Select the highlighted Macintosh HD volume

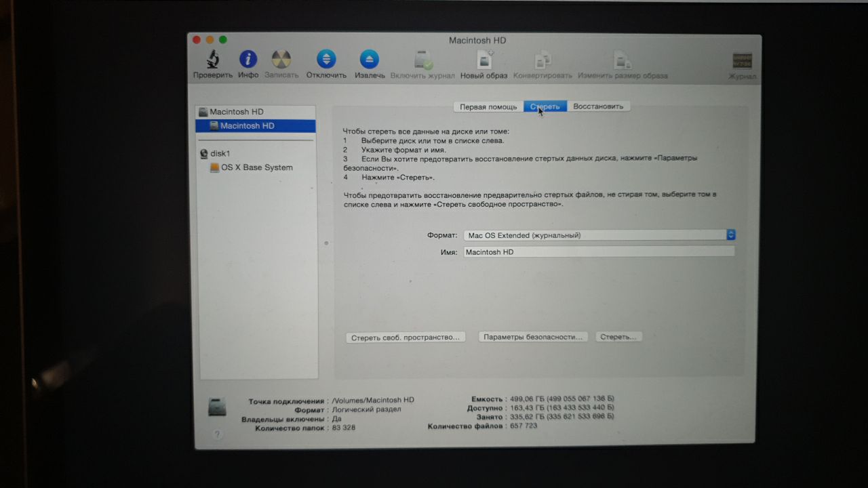[x=256, y=126]
